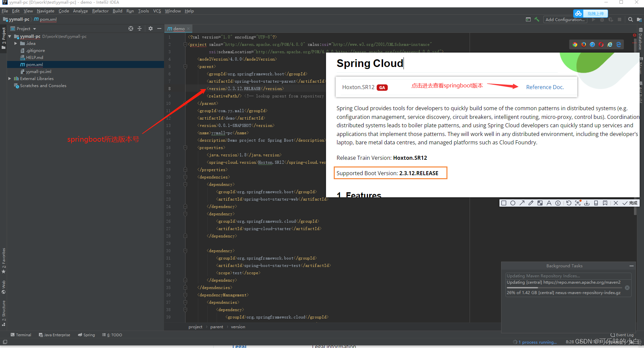Click the green Build Project hammer icon
This screenshot has height=348, width=644.
[x=537, y=19]
